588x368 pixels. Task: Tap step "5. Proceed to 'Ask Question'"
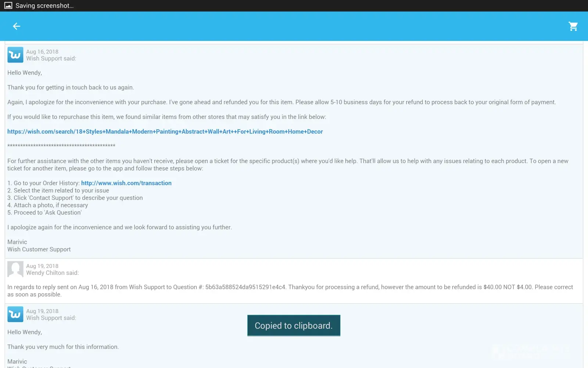[44, 212]
